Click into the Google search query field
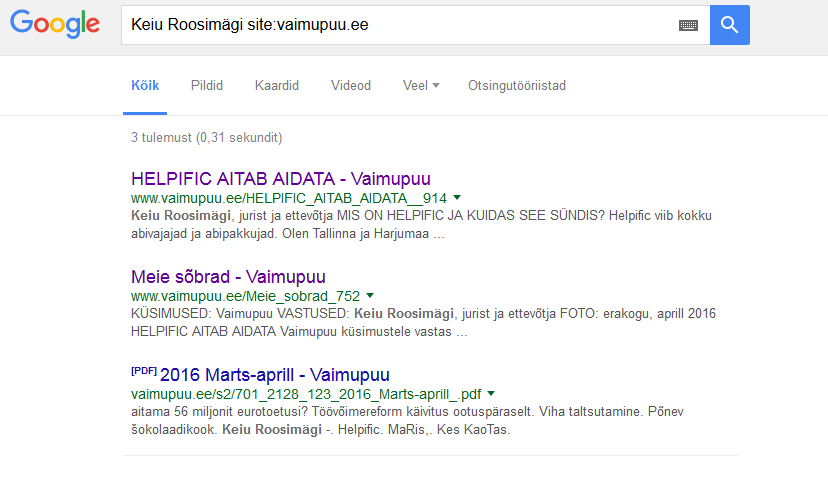 399,25
